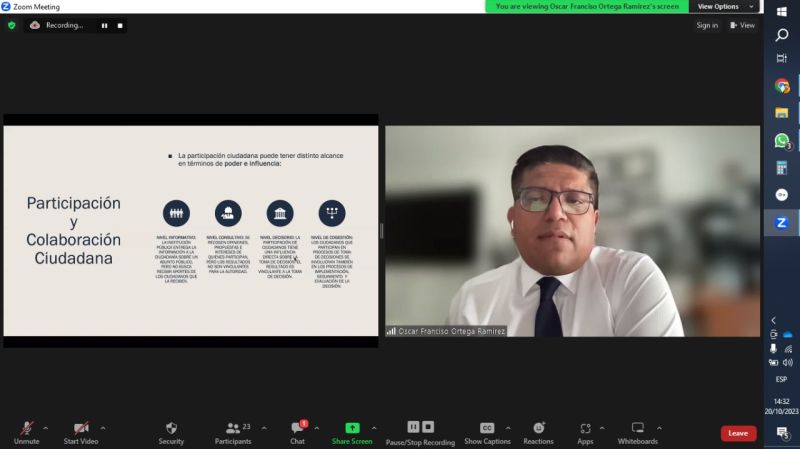
Task: Start Video from the toolbar
Action: (80, 430)
